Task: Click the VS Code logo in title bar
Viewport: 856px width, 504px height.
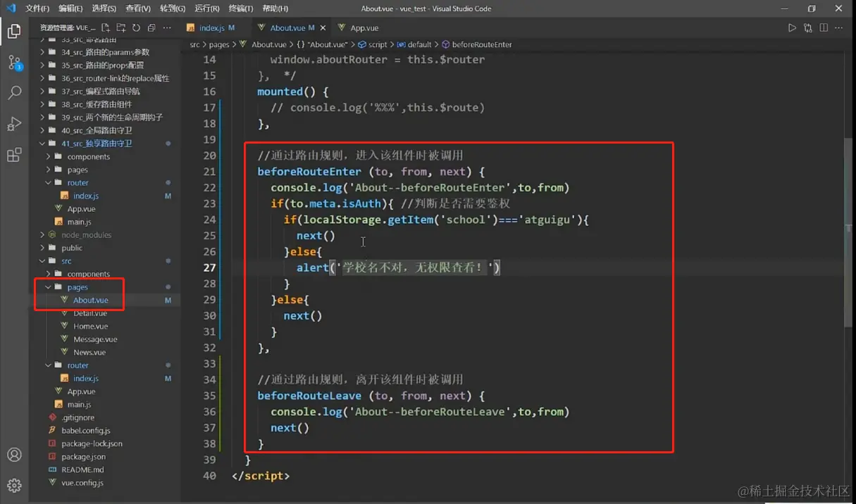Action: pyautogui.click(x=10, y=8)
